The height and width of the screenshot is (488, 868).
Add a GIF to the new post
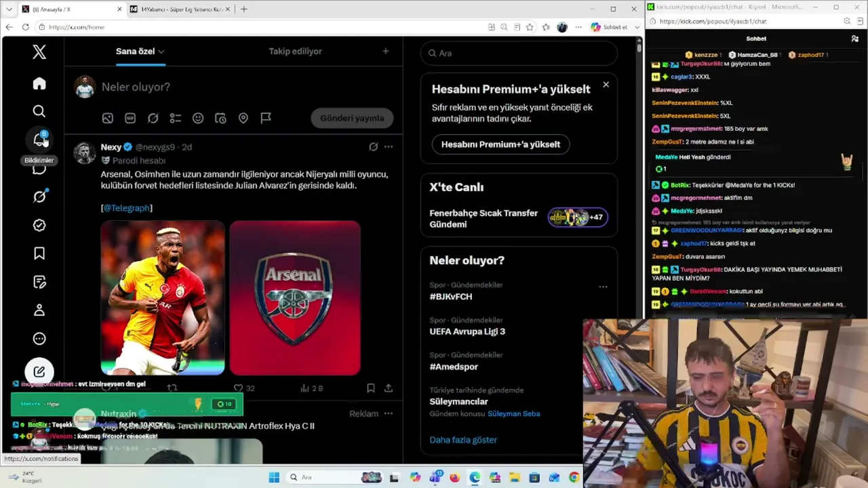click(x=130, y=118)
